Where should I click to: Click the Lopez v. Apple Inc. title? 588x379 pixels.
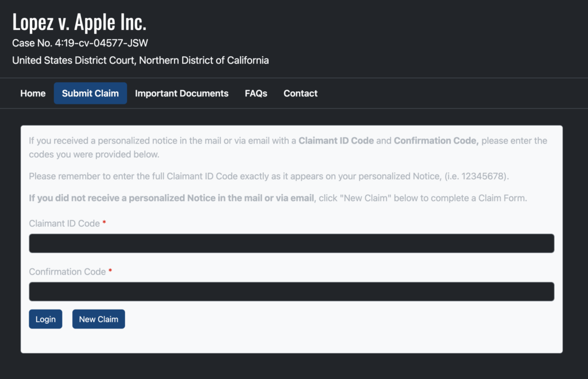[79, 22]
